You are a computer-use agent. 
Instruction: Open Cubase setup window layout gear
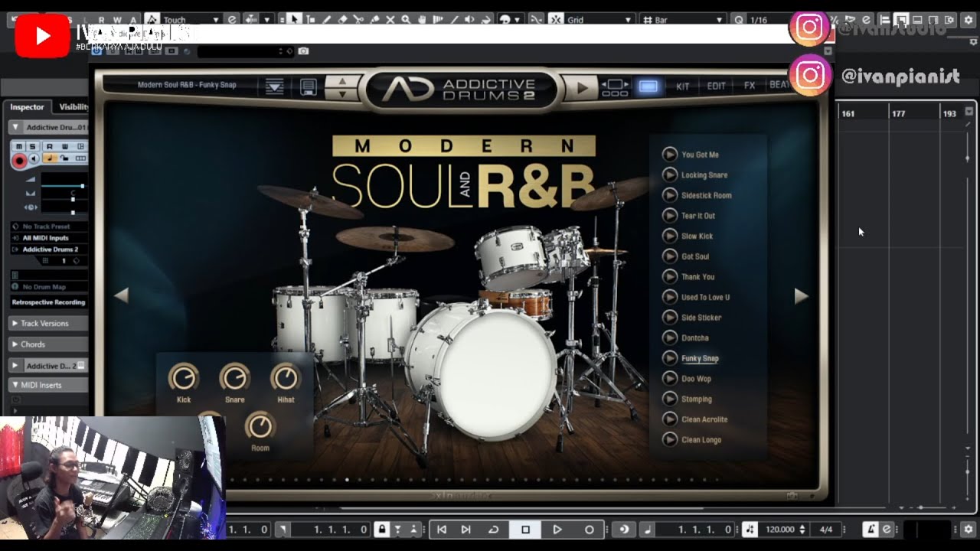click(968, 20)
